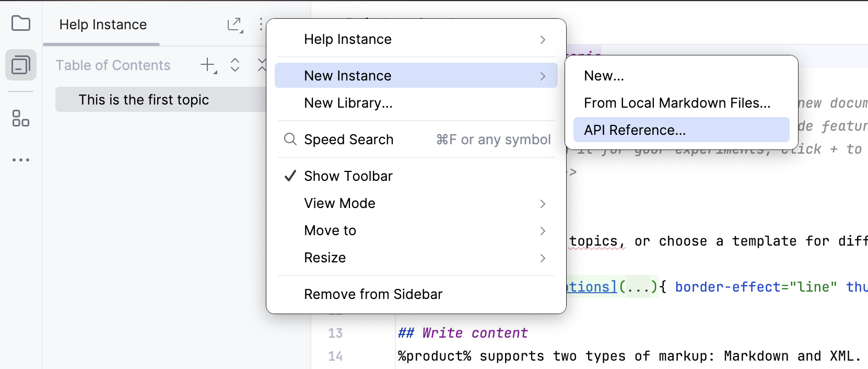This screenshot has width=868, height=369.
Task: Expand the Resize submenu arrow
Action: pyautogui.click(x=543, y=258)
